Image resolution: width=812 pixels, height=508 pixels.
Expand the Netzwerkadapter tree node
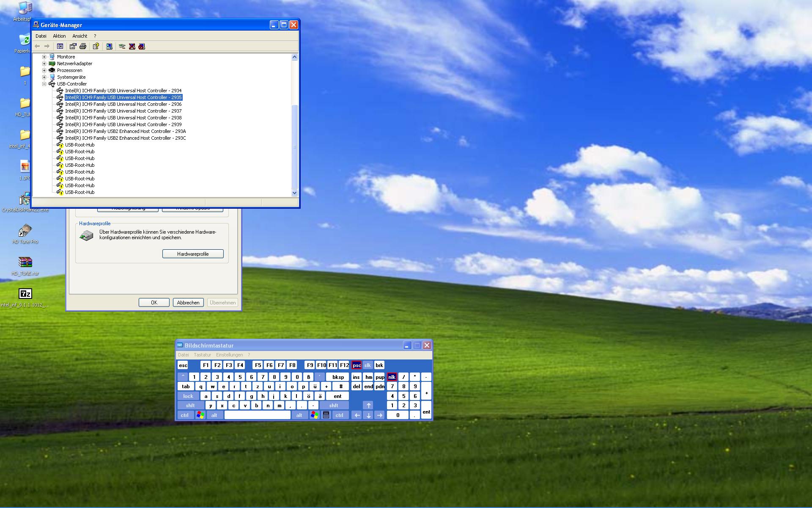click(x=44, y=63)
